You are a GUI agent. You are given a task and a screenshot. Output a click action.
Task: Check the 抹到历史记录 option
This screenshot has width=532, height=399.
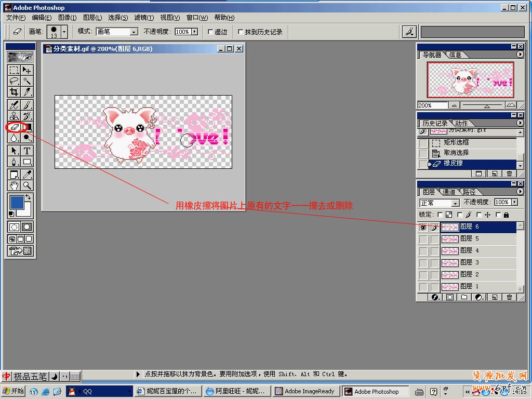(240, 32)
